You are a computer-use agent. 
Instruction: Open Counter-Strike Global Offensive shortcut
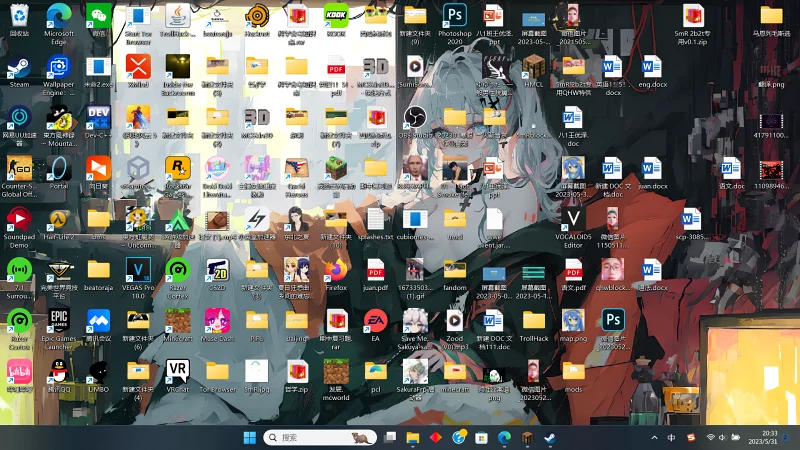pos(19,177)
